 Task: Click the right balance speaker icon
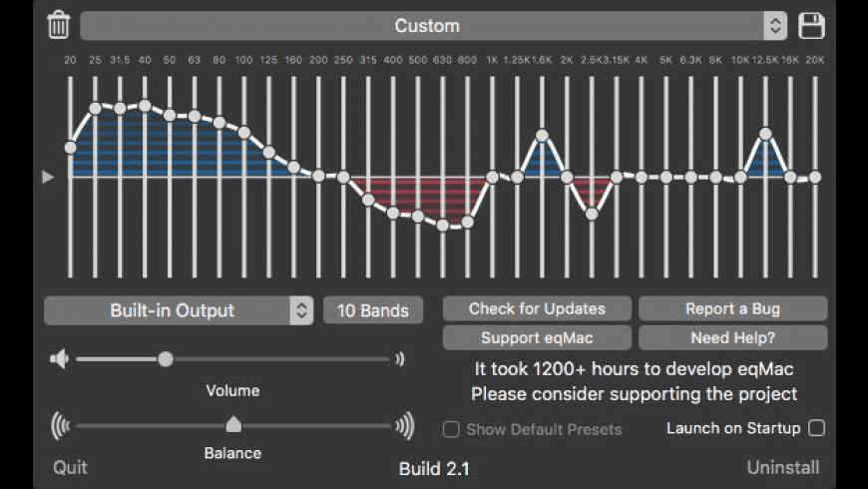(x=404, y=426)
